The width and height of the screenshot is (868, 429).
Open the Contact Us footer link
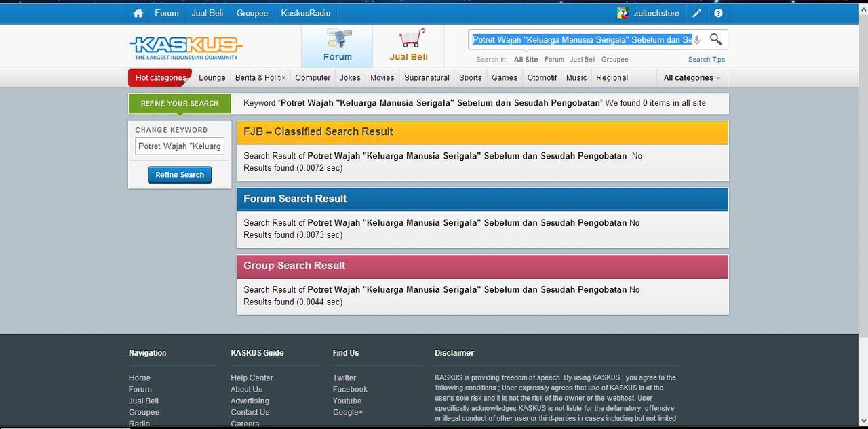[x=250, y=413]
